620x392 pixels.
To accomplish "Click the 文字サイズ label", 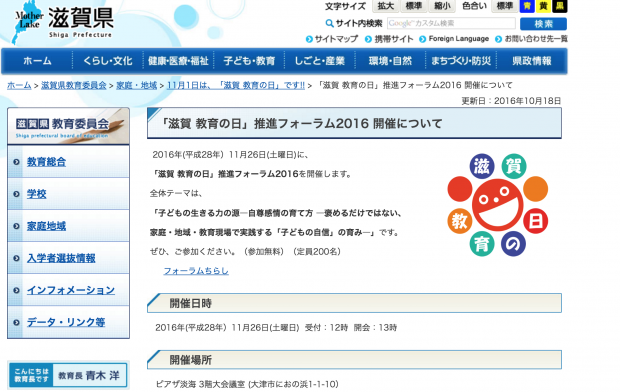I will [345, 6].
